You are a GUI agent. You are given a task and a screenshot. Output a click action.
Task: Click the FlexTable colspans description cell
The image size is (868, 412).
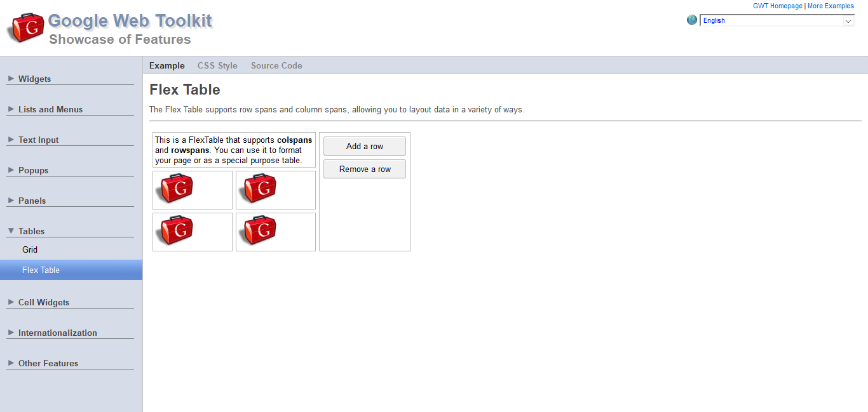(234, 150)
